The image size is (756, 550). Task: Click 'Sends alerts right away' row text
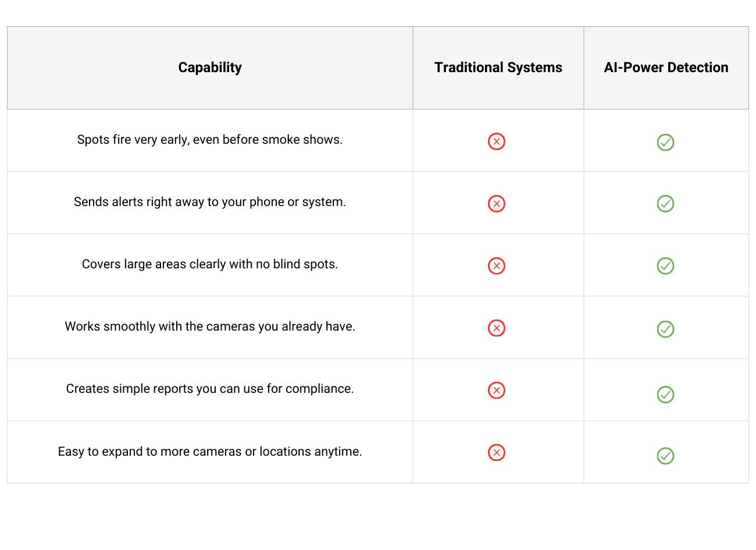tap(210, 202)
